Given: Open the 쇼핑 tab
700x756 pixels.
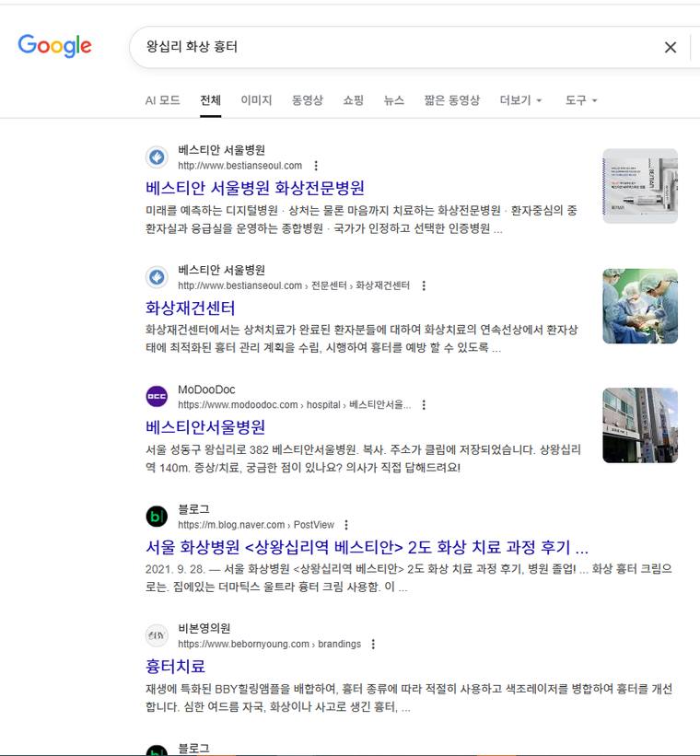Looking at the screenshot, I should 353,100.
